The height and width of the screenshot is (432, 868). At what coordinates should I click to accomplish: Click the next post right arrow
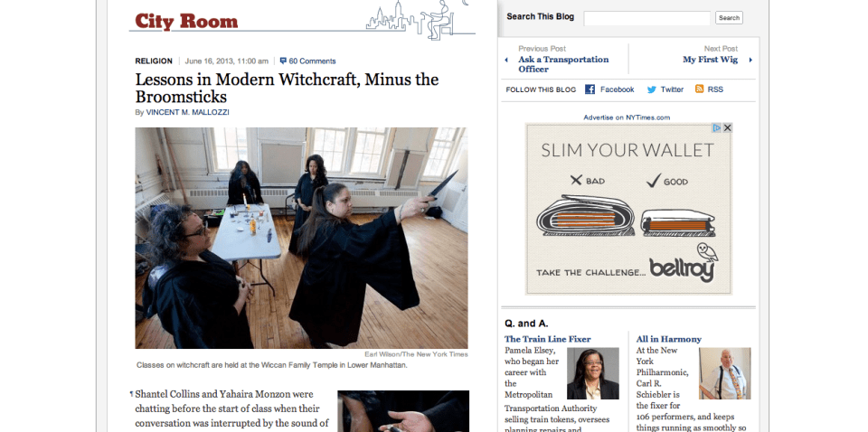[750, 60]
